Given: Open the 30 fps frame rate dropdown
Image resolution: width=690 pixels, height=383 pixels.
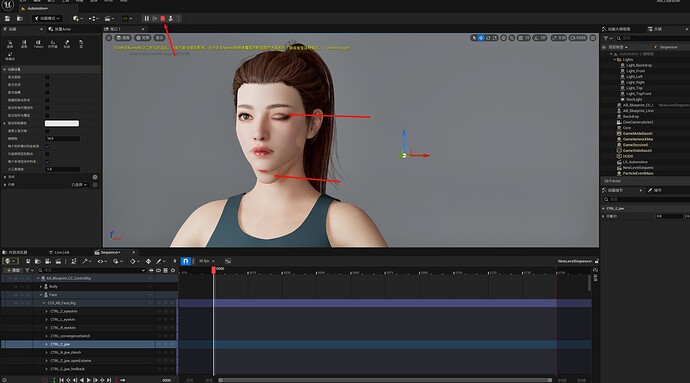Looking at the screenshot, I should click(x=206, y=261).
